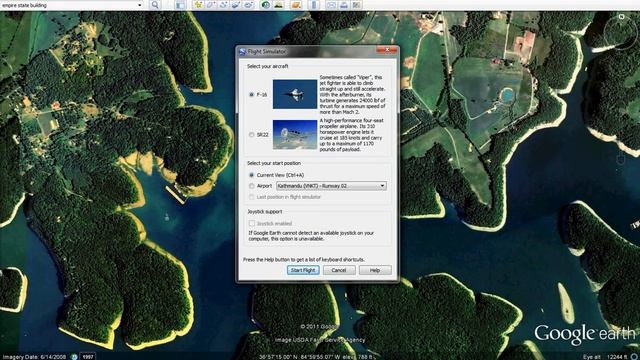640x360 pixels.
Task: Click the Print icon
Action: [x=344, y=5]
